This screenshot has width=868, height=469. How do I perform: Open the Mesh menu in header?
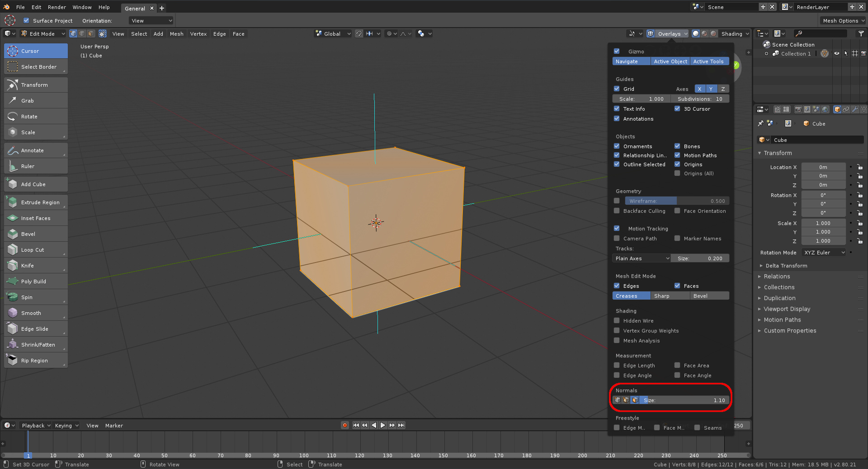click(176, 34)
